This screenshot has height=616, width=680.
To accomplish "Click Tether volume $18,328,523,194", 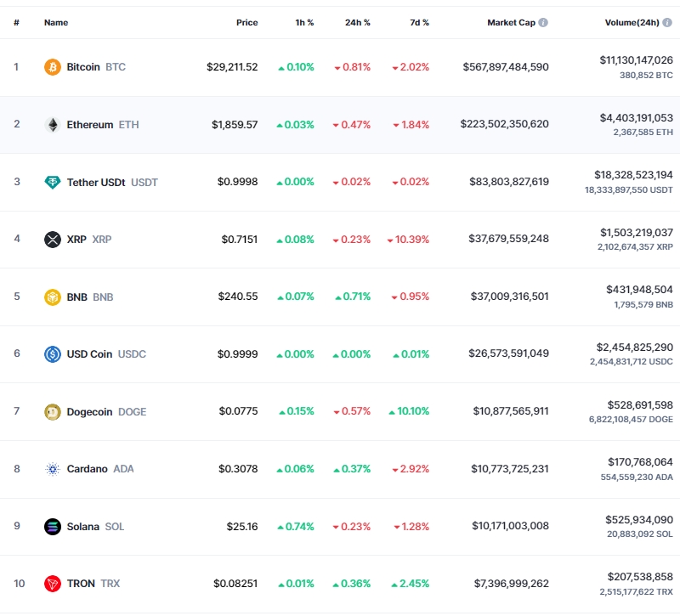I will click(x=633, y=175).
